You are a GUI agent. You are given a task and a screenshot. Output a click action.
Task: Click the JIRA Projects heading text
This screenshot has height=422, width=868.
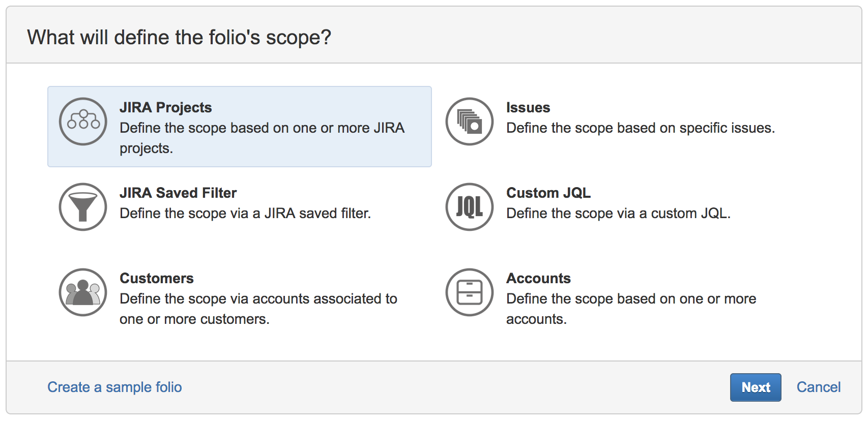(165, 107)
